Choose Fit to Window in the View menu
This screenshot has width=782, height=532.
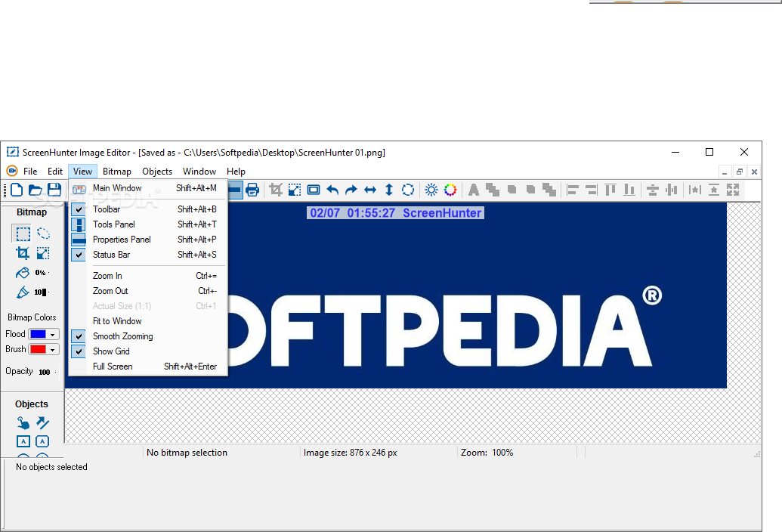[148, 321]
